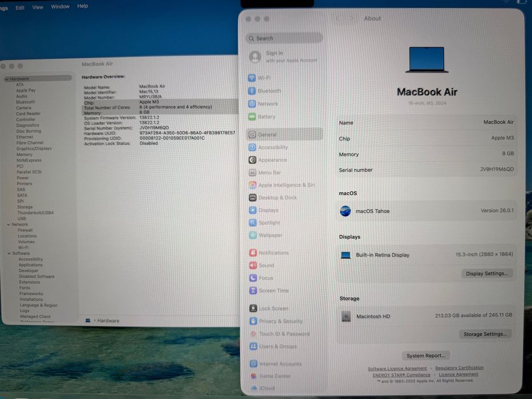Select the Menu Bar icon
This screenshot has width=532, height=399.
253,172
